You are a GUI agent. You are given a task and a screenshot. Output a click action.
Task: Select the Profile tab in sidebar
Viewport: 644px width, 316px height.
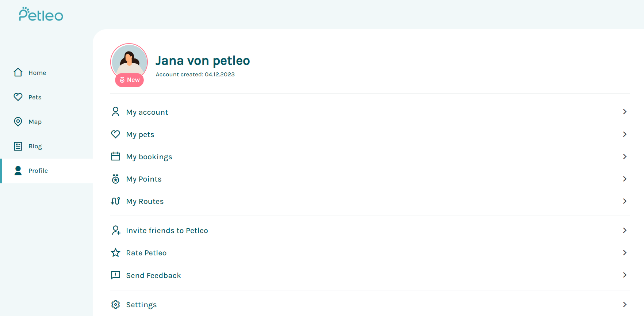(x=38, y=171)
